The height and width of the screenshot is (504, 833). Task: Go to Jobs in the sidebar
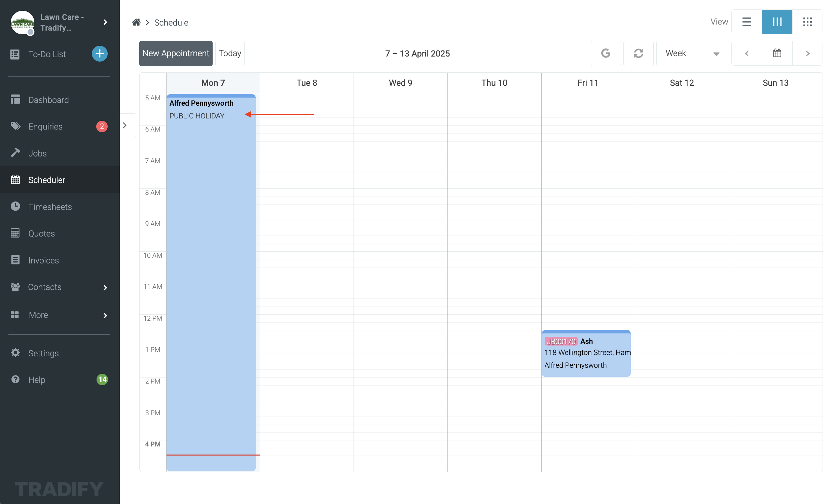tap(60, 153)
